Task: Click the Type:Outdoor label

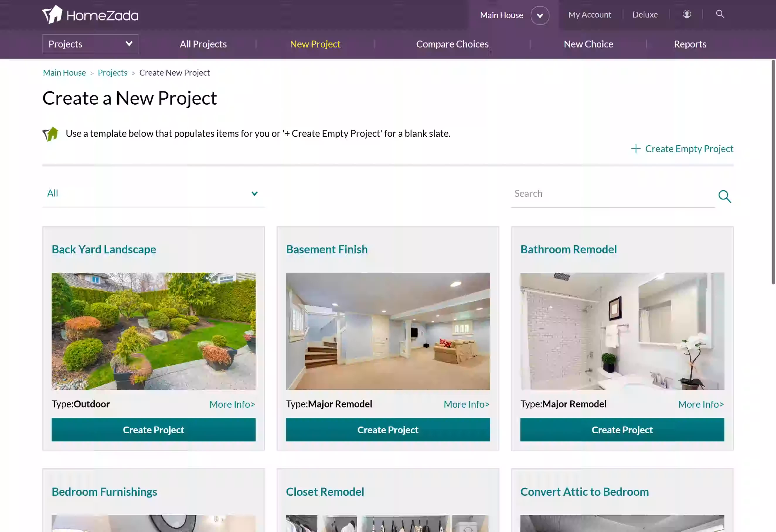Action: pos(81,404)
